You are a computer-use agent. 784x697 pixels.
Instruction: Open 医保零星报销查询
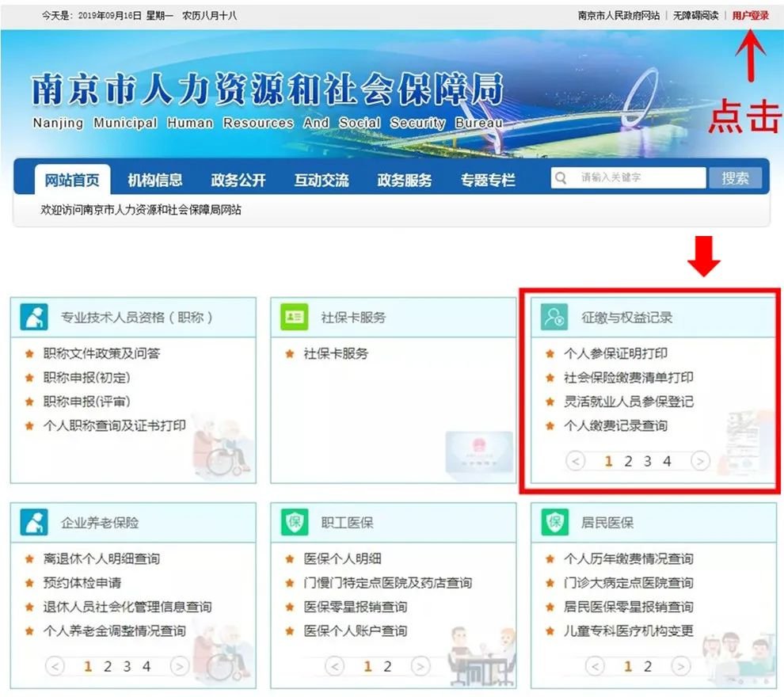[356, 607]
